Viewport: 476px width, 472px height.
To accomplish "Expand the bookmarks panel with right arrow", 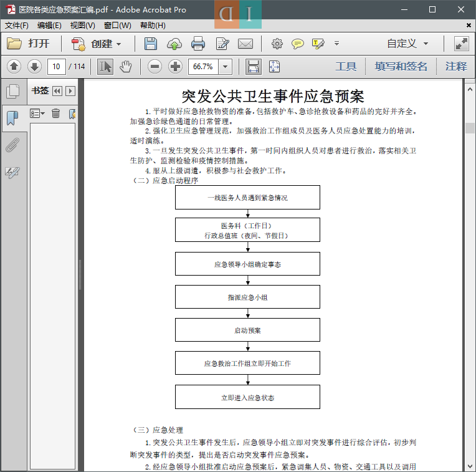I will click(x=70, y=91).
